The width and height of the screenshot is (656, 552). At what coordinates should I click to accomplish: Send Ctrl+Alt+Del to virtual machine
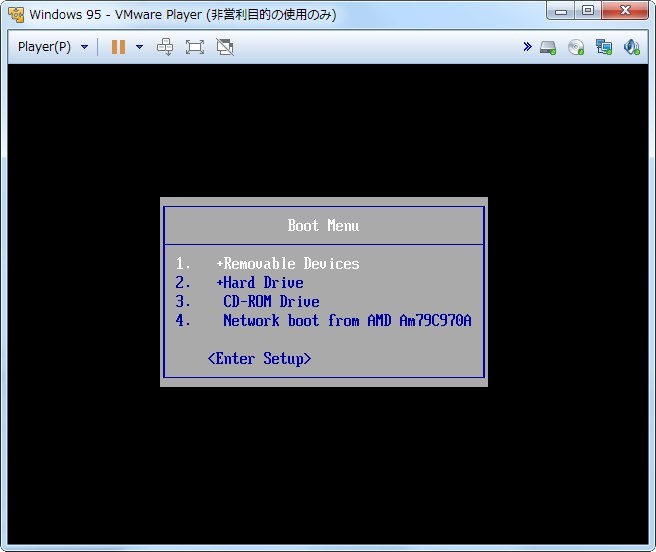click(165, 47)
